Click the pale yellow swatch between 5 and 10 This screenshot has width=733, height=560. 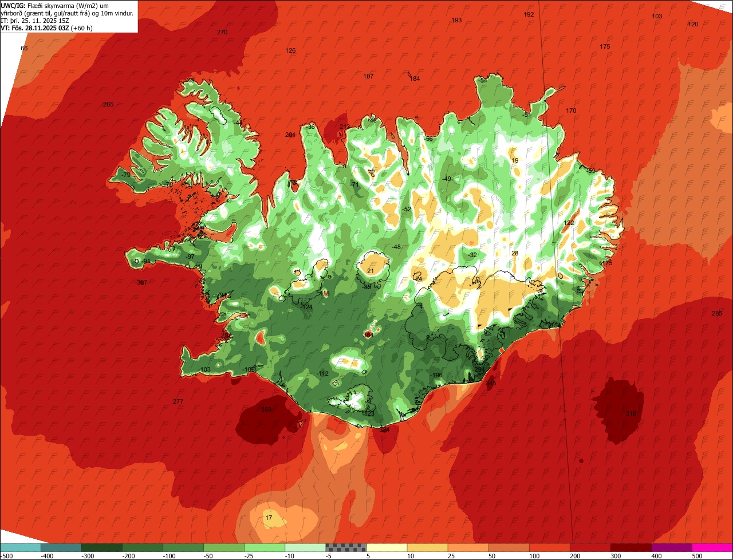386,547
